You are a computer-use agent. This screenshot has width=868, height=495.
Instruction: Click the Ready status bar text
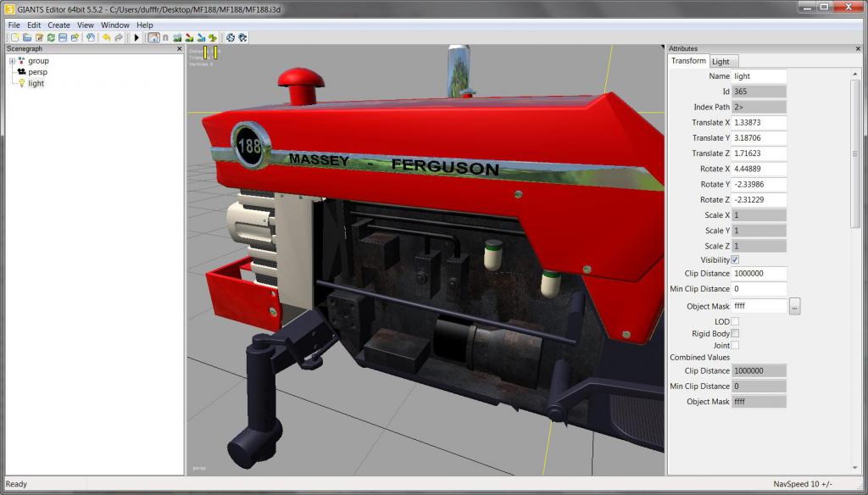(x=16, y=484)
